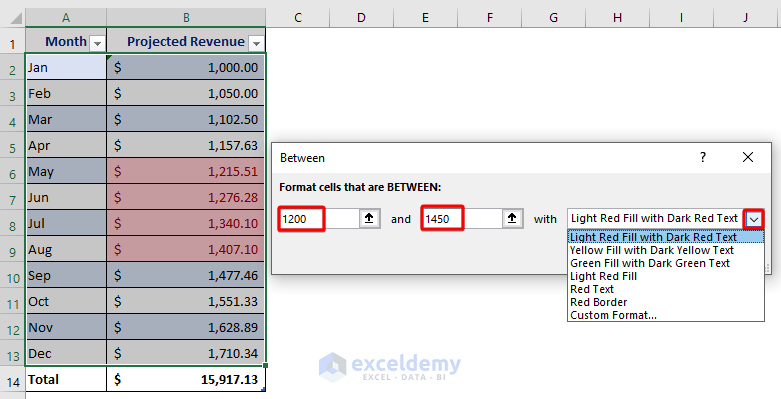Select column B header
The height and width of the screenshot is (399, 781).
coord(186,18)
